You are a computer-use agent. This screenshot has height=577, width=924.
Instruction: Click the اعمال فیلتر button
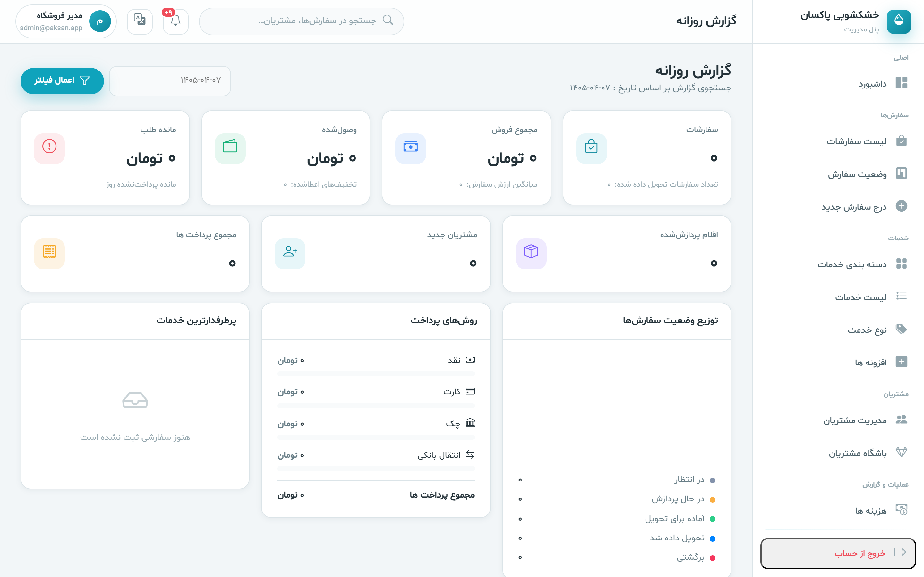62,81
